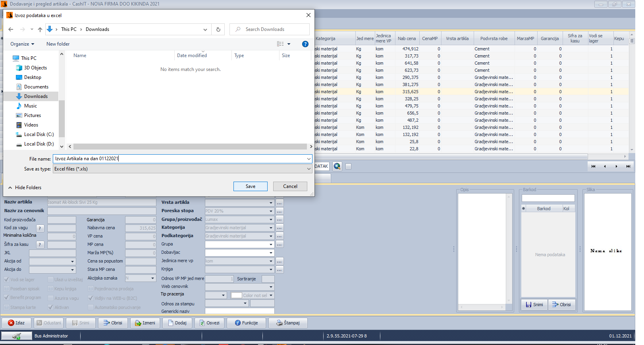Viewport: 644px width, 345px height.
Task: Open the Save as type dropdown
Action: tap(182, 169)
